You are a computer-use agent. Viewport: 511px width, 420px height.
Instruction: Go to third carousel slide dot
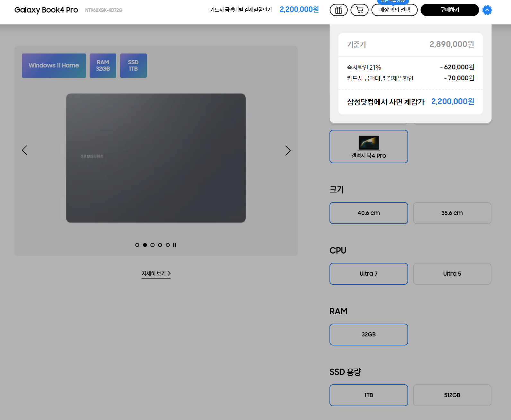(153, 245)
